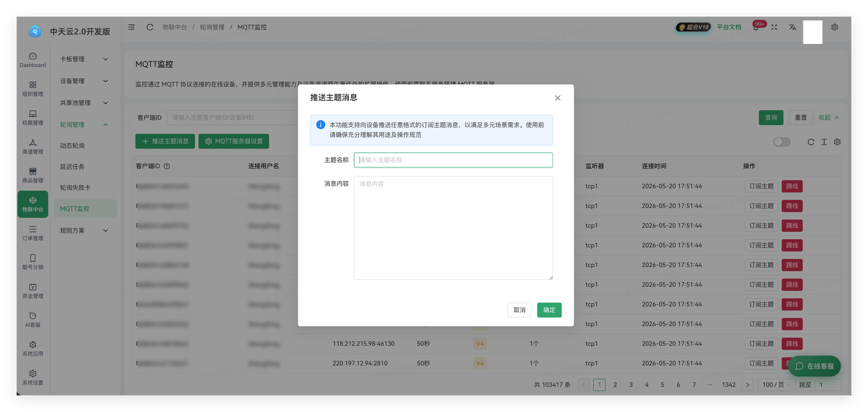Image resolution: width=868 pixels, height=412 pixels.
Task: Click the 跳至 page jump input
Action: (x=828, y=385)
